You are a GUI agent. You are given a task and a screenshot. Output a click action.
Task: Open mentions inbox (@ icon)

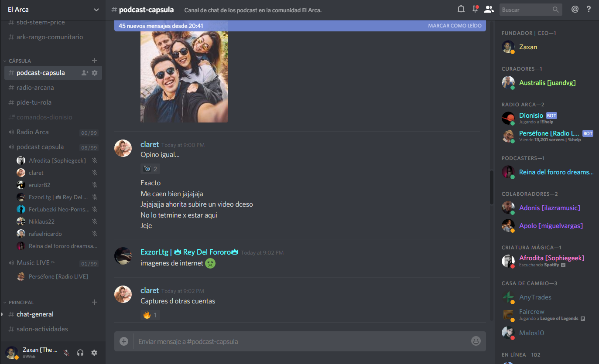(575, 9)
